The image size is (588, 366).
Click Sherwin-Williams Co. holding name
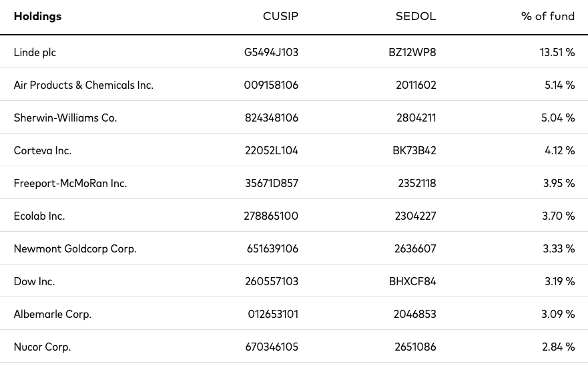pyautogui.click(x=65, y=118)
